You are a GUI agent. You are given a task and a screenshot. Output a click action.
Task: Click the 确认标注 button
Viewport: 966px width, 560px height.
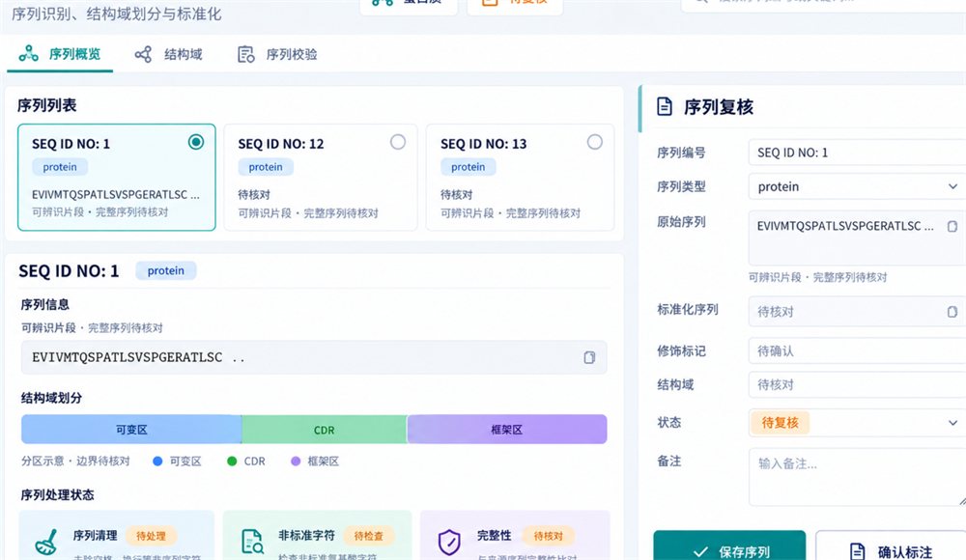pos(891,546)
